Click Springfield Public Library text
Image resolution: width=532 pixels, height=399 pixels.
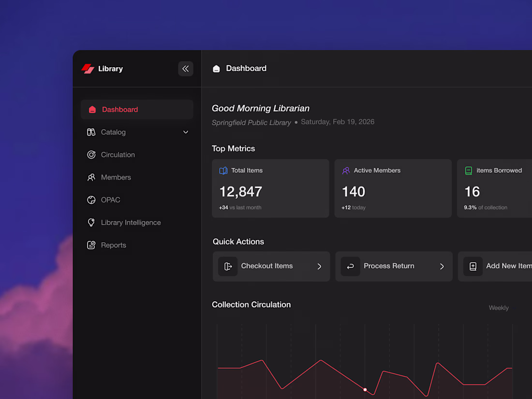pyautogui.click(x=251, y=122)
